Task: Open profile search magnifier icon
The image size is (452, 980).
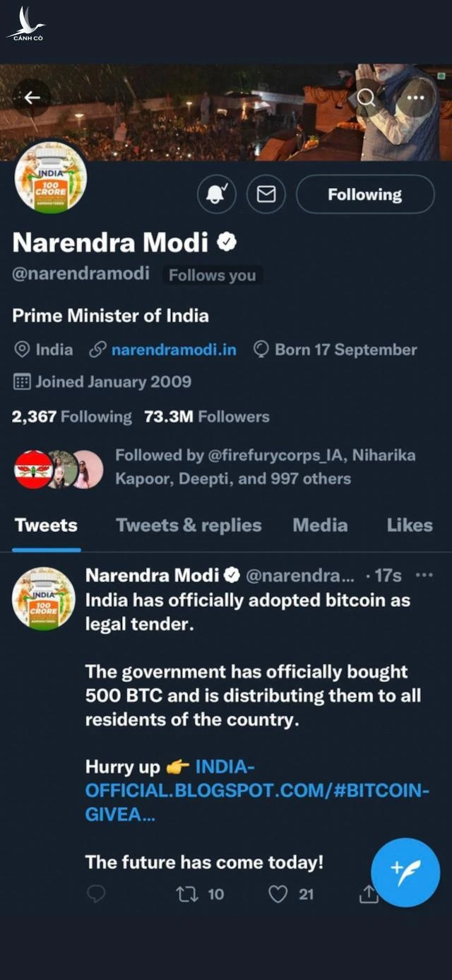Action: 366,98
